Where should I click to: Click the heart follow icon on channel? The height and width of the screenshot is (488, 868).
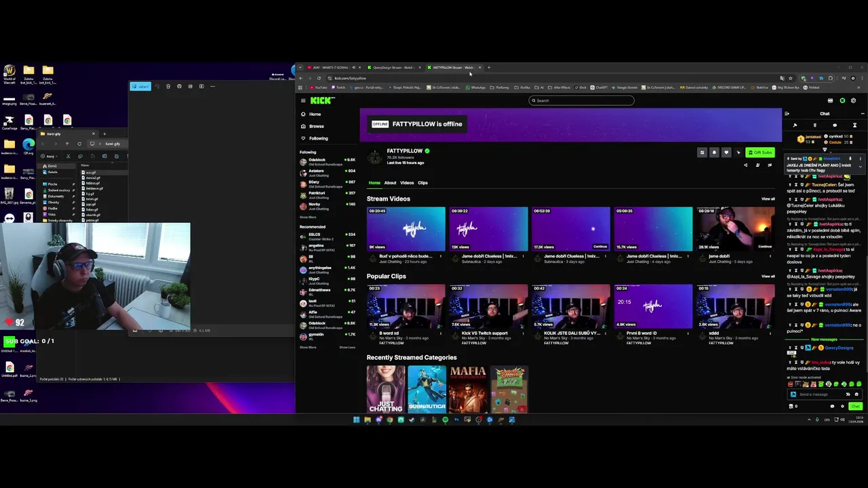point(726,152)
